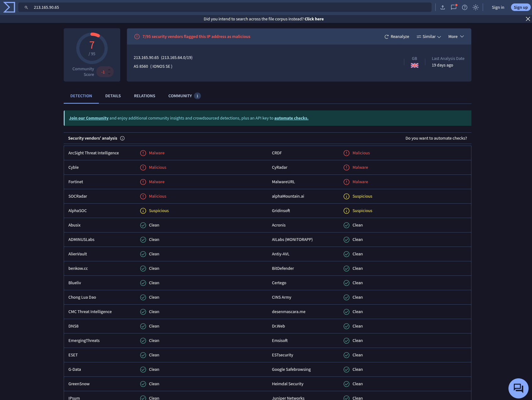Open the Community tab
Screen dimensions: 532x400
click(180, 96)
